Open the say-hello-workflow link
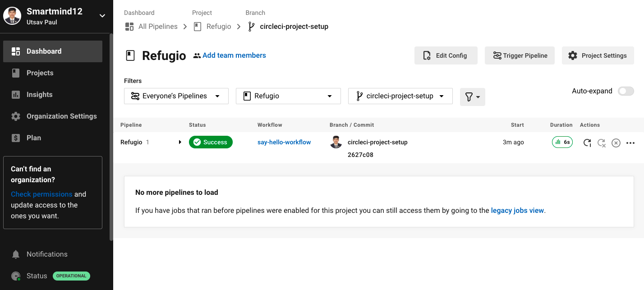The height and width of the screenshot is (290, 644). coord(284,142)
